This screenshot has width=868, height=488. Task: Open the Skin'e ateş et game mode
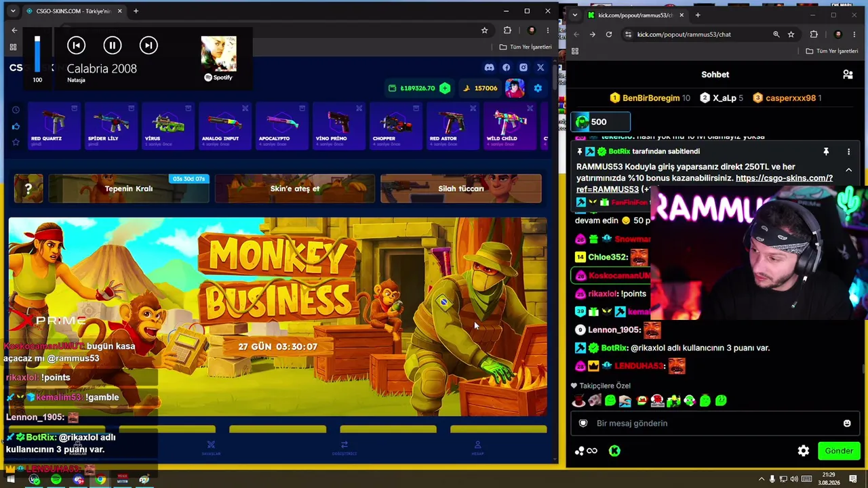click(295, 189)
